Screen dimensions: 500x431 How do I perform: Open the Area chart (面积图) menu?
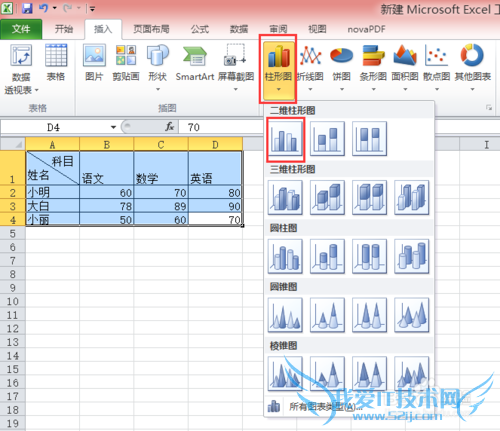(x=405, y=67)
